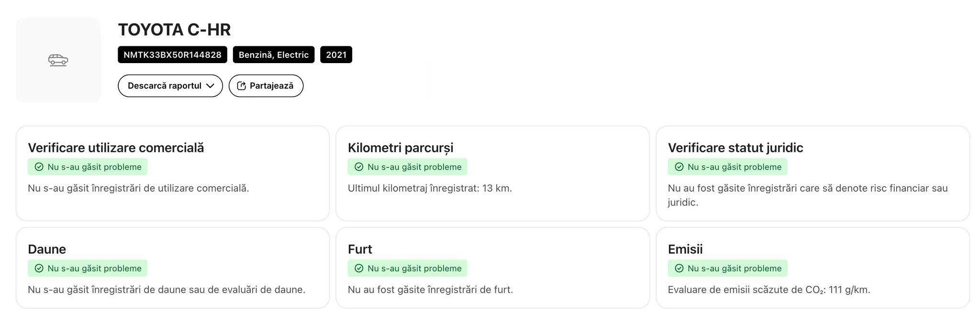The image size is (980, 327).
Task: Click checkmark icon under Verificare statut juridic
Action: click(x=679, y=167)
